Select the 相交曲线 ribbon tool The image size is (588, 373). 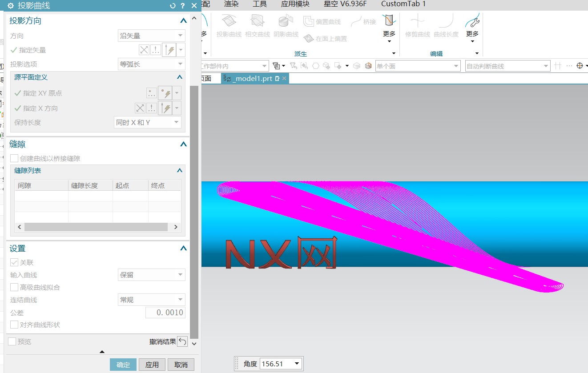258,26
